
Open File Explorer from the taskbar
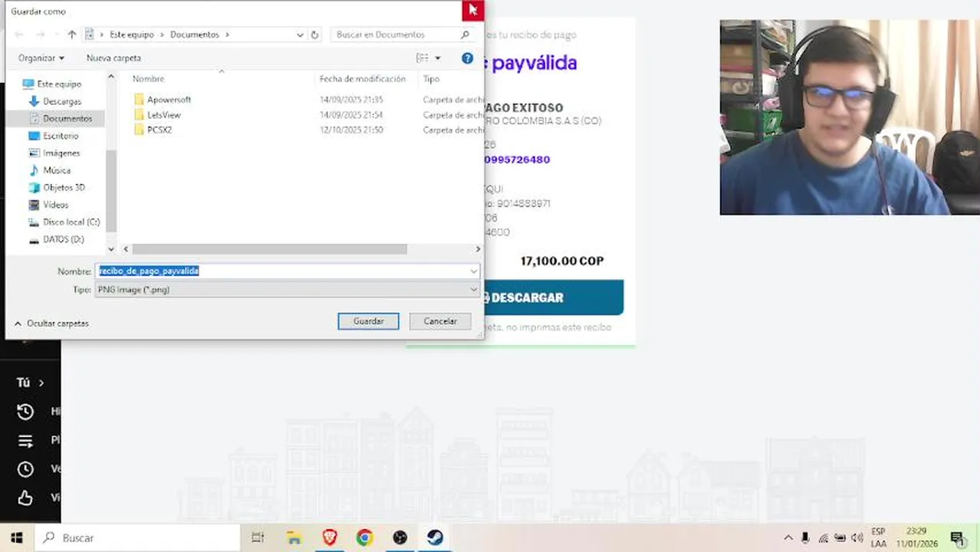coord(294,538)
